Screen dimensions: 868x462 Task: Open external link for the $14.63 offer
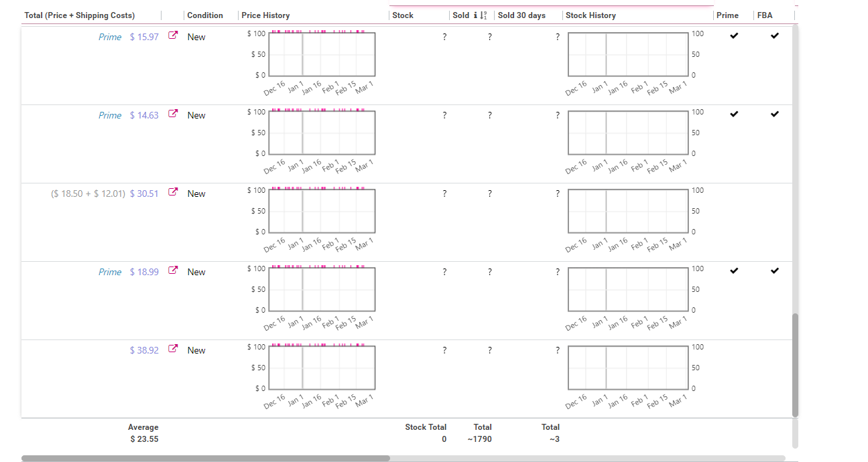pos(173,114)
